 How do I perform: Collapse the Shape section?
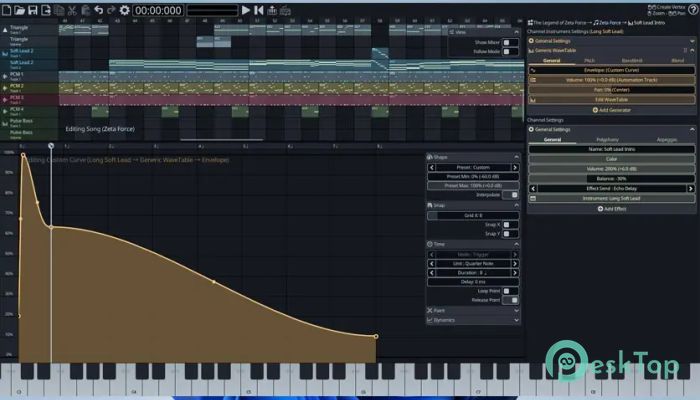pyautogui.click(x=517, y=157)
